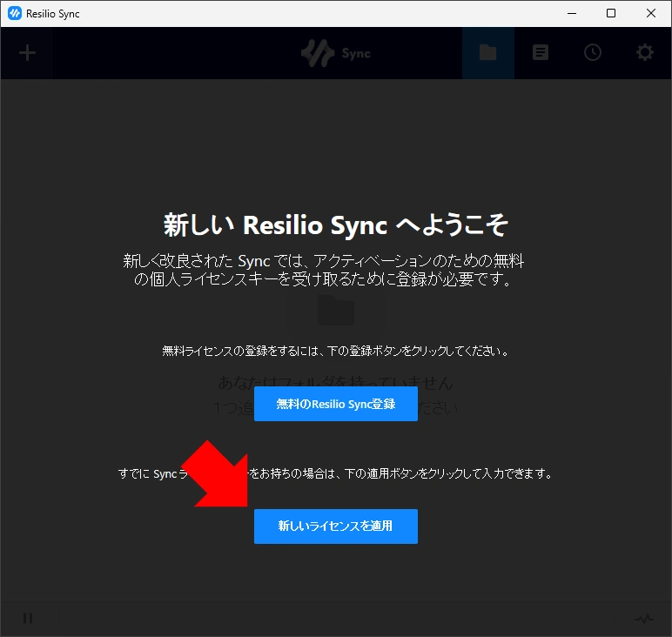Click the plus icon to add a folder

tap(28, 53)
